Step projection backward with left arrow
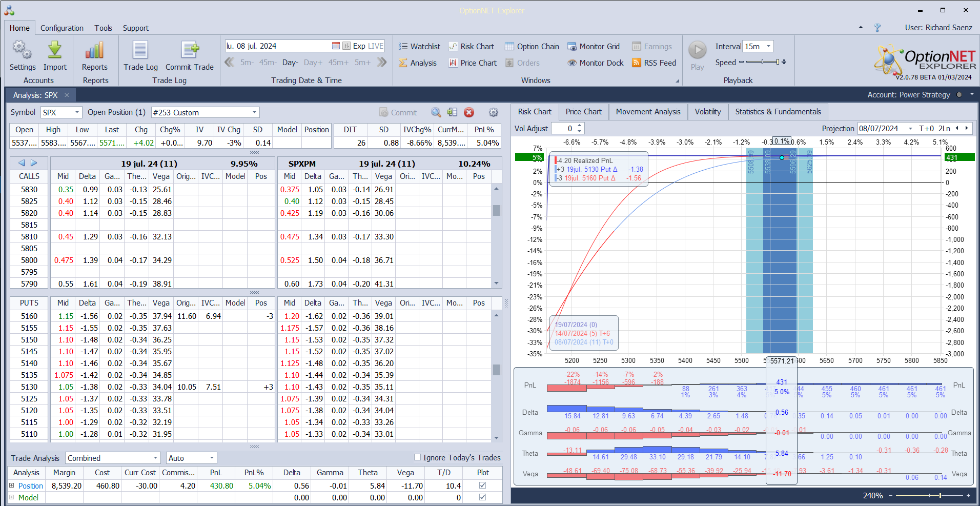The width and height of the screenshot is (980, 506). point(956,129)
